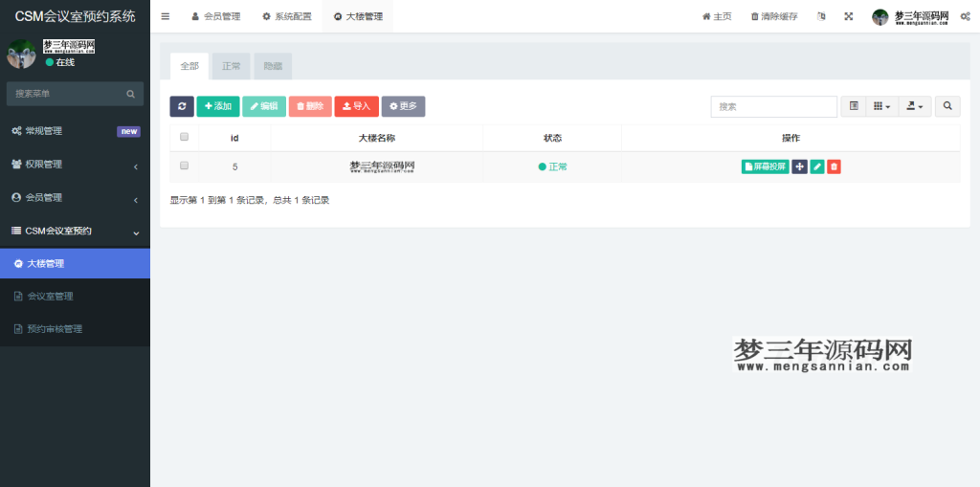Screen dimensions: 980x487
Task: Expand 会员管理 sidebar menu
Action: [x=75, y=197]
